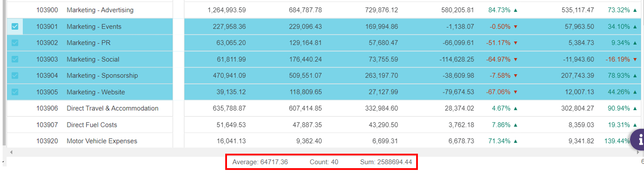Click the green up arrow beside 7.86%

[516, 125]
